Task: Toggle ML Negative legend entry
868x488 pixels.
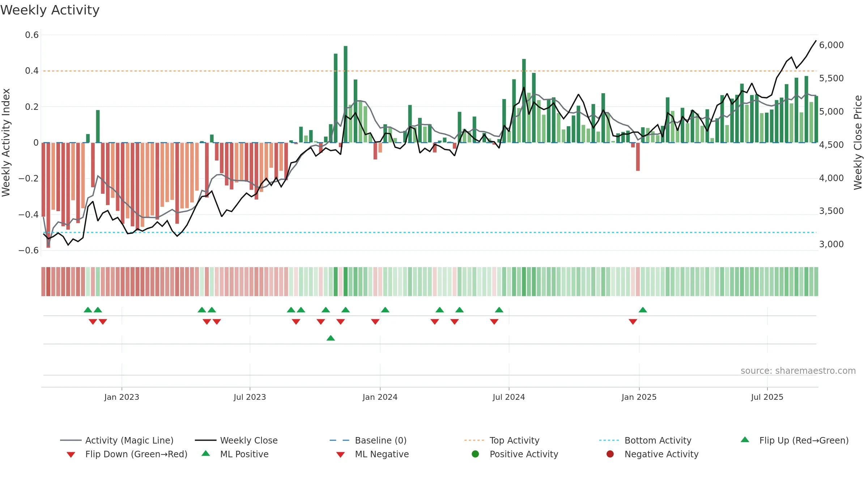Action: pyautogui.click(x=373, y=454)
